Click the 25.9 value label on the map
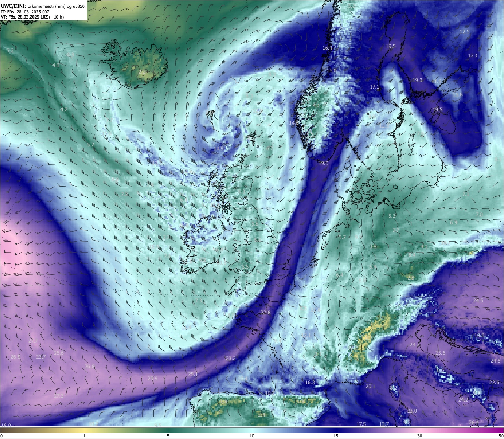This screenshot has width=504, height=439. [152, 379]
